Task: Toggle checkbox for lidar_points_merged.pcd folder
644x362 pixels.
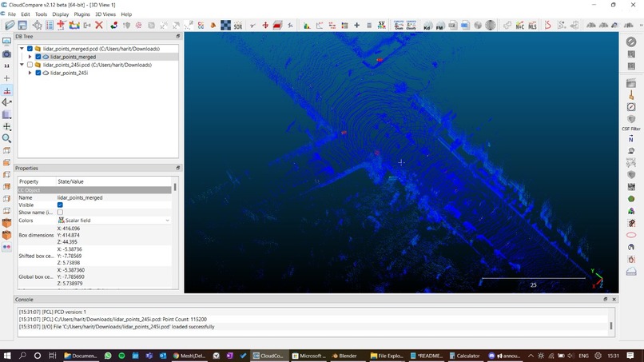Action: pos(30,49)
